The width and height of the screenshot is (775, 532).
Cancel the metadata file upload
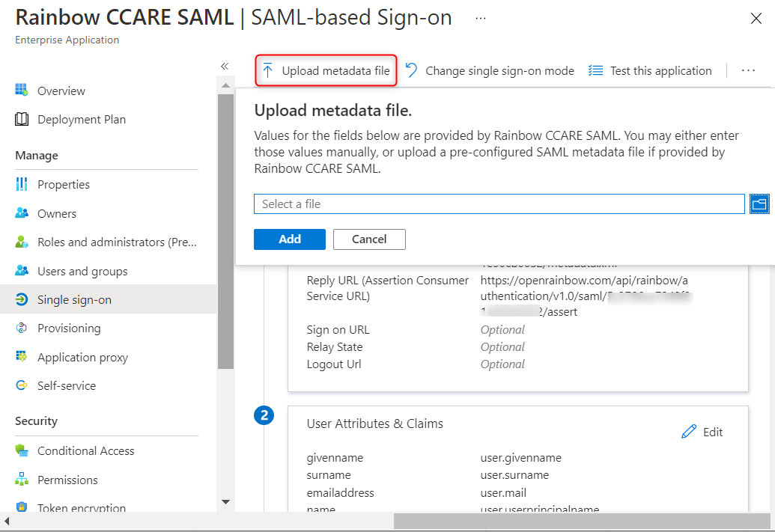click(369, 239)
